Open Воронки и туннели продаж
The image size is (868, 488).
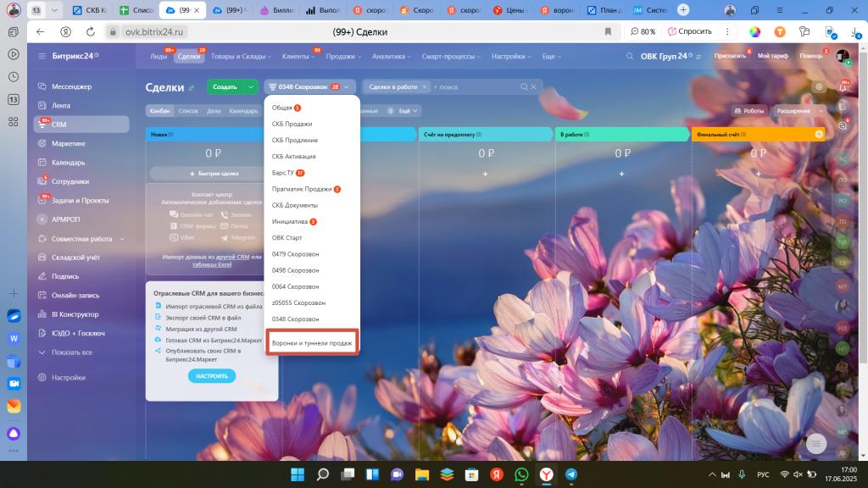tap(312, 343)
